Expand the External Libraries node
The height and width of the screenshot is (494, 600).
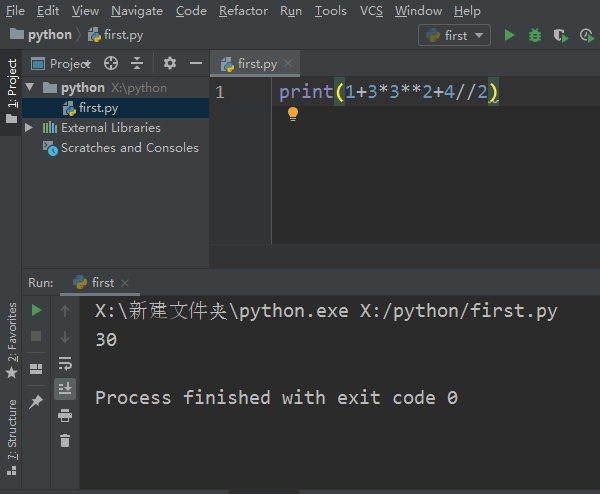tap(29, 128)
